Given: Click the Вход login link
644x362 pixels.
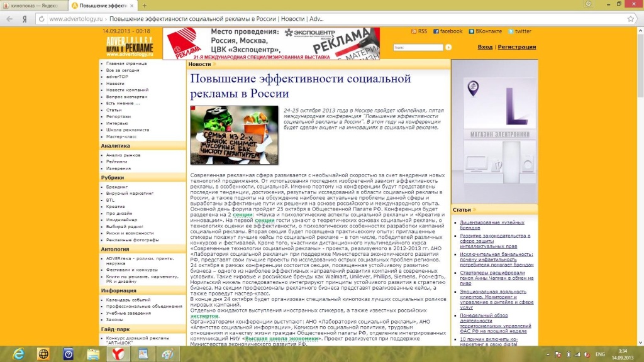Looking at the screenshot, I should (x=485, y=47).
